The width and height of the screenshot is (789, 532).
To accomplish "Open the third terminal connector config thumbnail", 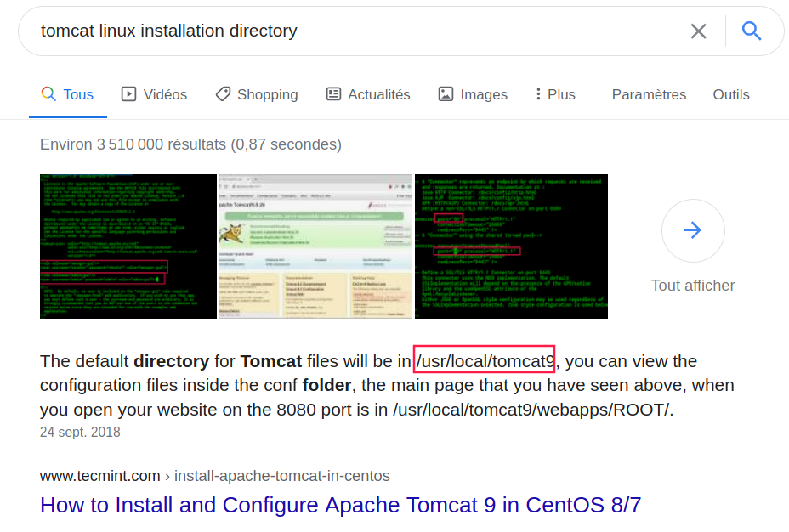I will [511, 246].
